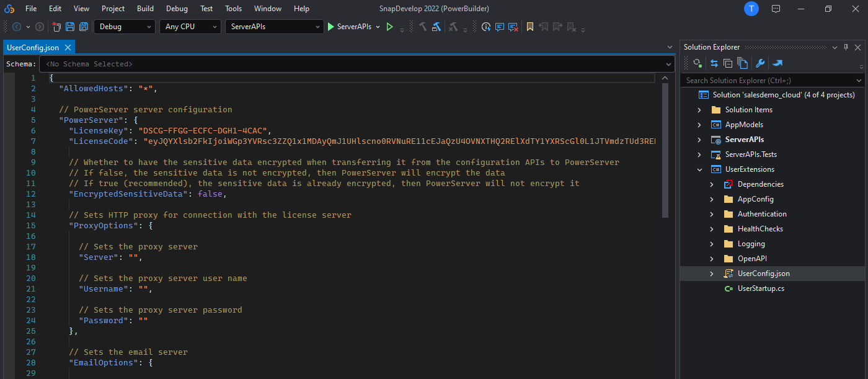Close the UserConfig.json tab
The width and height of the screenshot is (868, 379).
click(68, 48)
